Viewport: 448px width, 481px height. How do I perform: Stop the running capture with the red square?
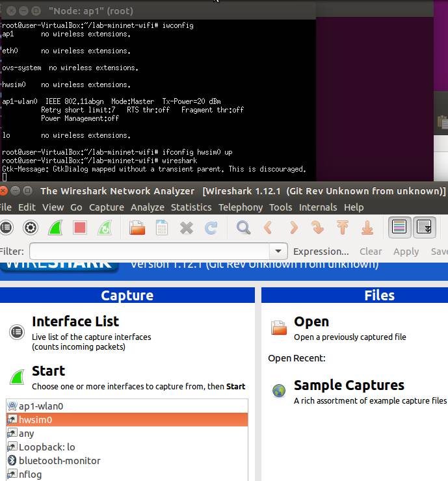pos(80,227)
